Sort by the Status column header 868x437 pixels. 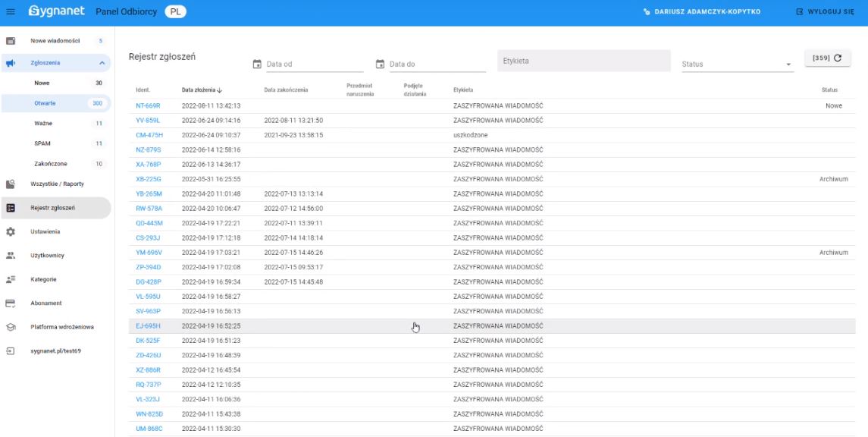[x=829, y=90]
